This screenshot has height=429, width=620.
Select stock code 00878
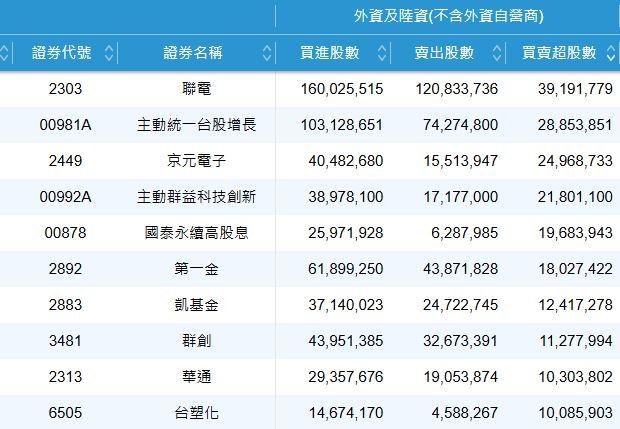coord(66,232)
